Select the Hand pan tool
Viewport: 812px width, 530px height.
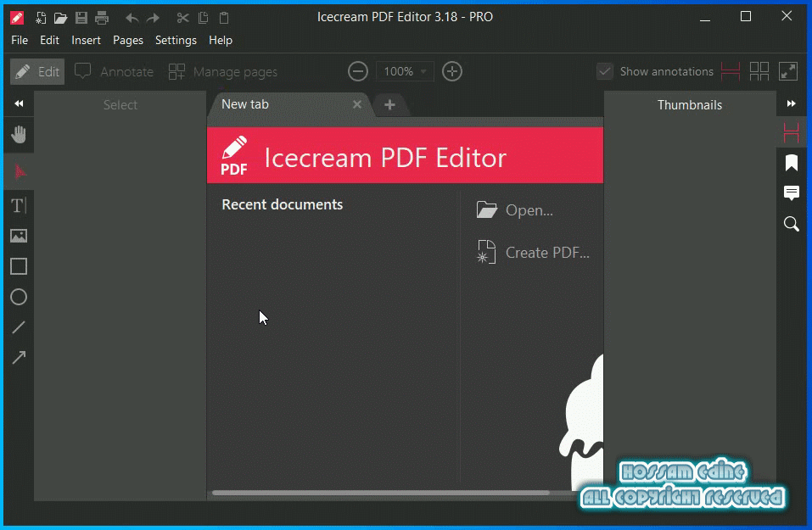tap(19, 135)
